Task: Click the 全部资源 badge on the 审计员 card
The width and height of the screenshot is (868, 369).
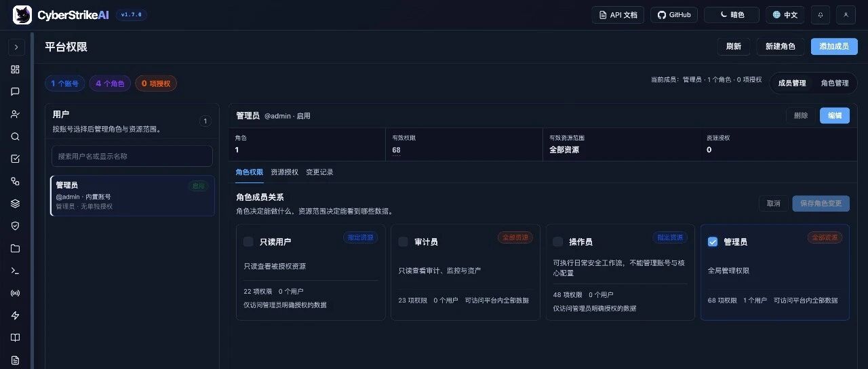Action: pyautogui.click(x=515, y=238)
